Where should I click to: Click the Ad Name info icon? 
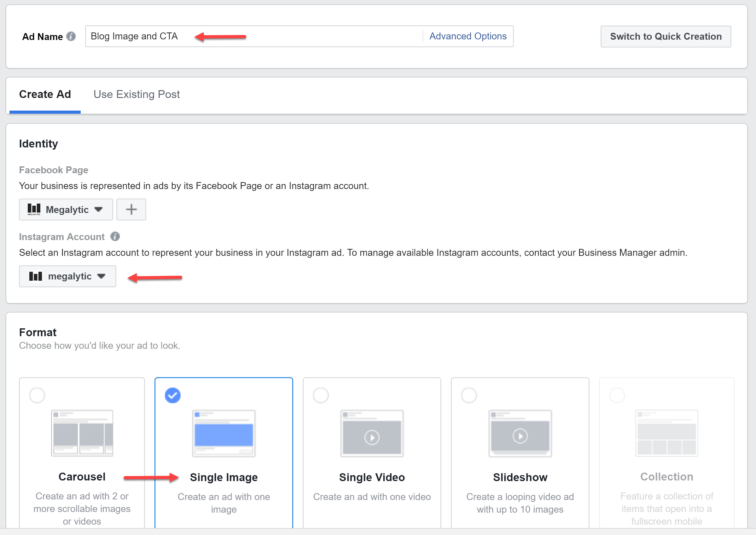pyautogui.click(x=71, y=36)
